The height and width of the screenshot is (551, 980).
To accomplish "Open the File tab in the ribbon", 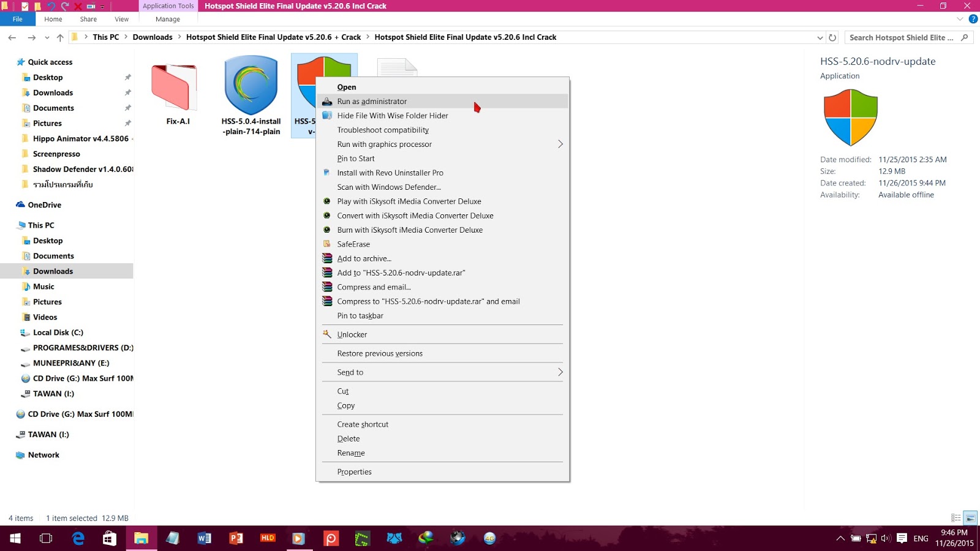I will pyautogui.click(x=18, y=19).
